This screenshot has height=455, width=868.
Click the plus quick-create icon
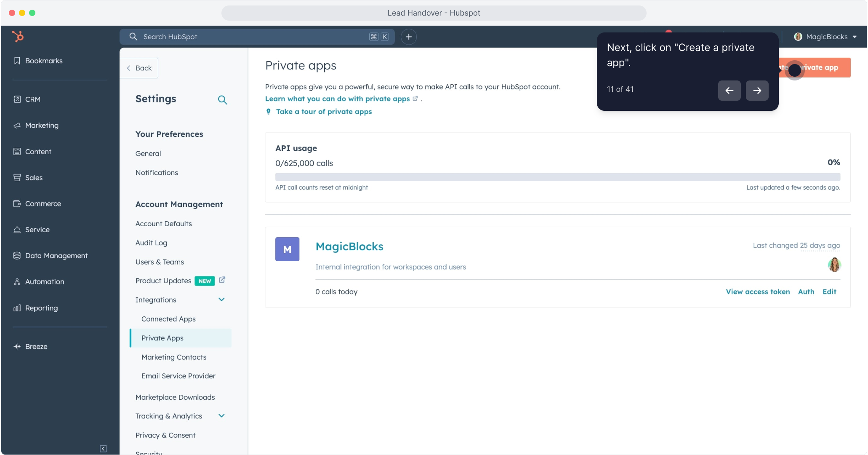point(408,37)
